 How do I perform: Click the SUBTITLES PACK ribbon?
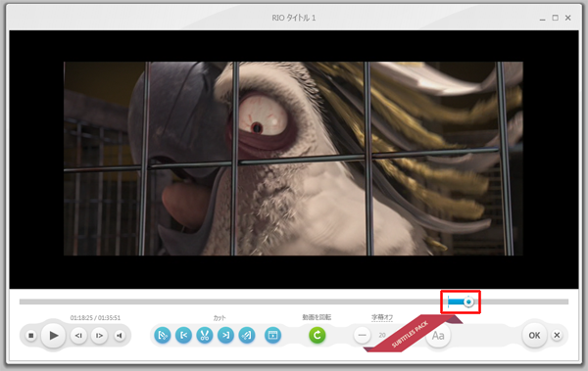(411, 333)
